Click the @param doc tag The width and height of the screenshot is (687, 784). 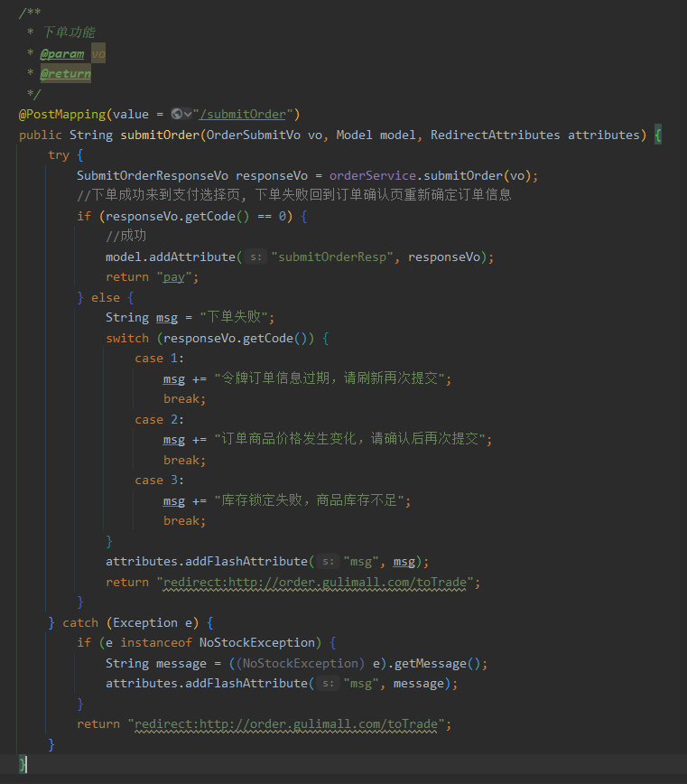pyautogui.click(x=62, y=53)
